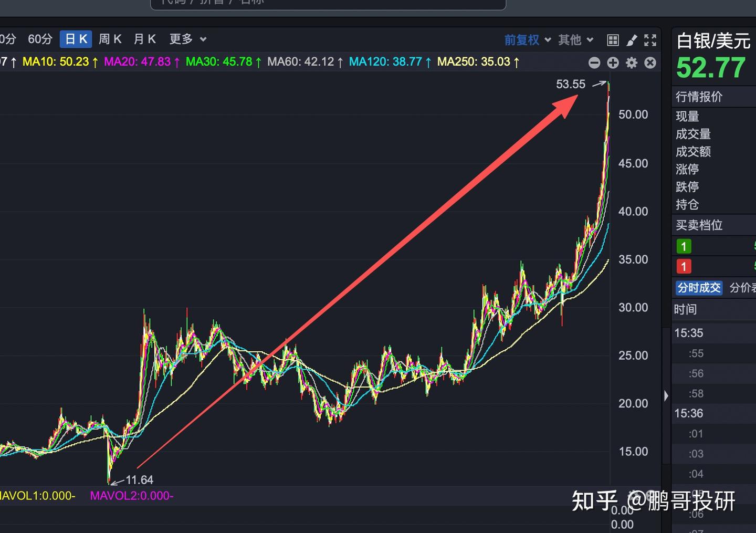Open the 其他 dropdown menu
The height and width of the screenshot is (533, 756).
[x=575, y=39]
